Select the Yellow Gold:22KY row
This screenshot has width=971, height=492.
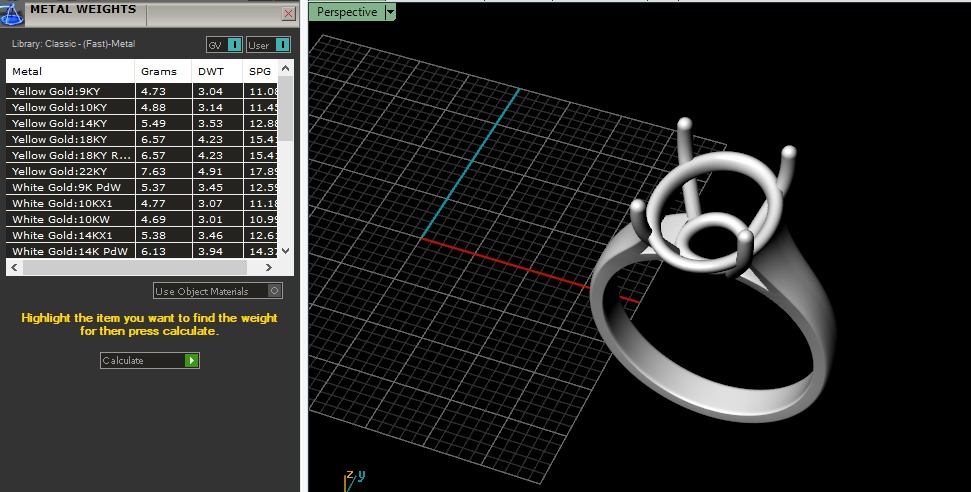click(142, 172)
